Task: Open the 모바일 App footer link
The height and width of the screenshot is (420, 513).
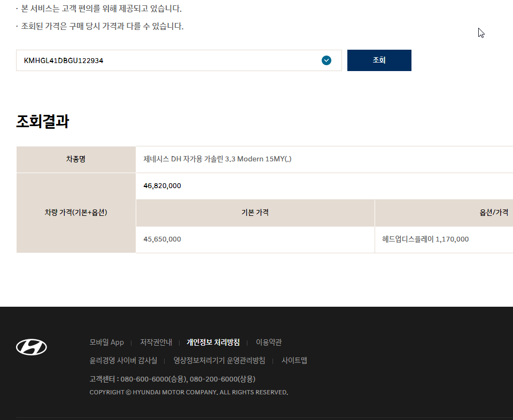Action: coord(106,343)
